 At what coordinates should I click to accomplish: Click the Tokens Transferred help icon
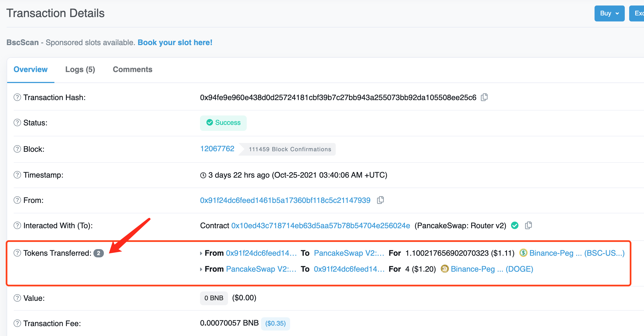pyautogui.click(x=17, y=253)
